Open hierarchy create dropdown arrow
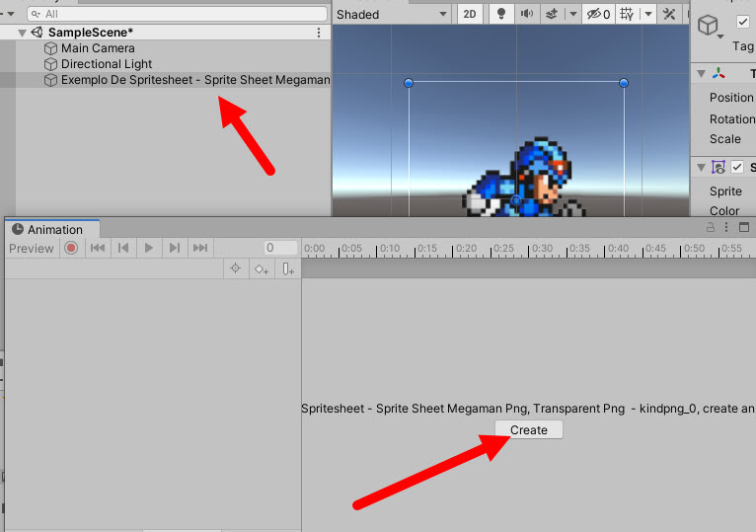This screenshot has width=756, height=532. [x=11, y=14]
